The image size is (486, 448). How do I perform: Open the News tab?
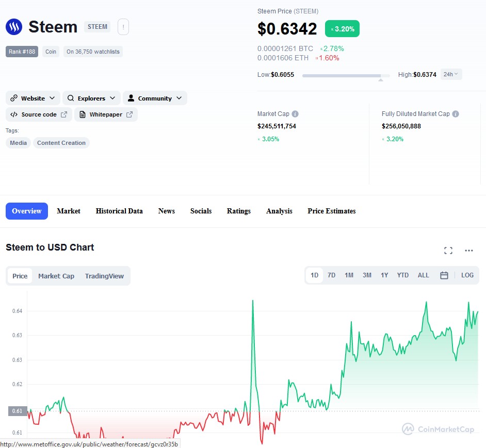click(x=167, y=211)
